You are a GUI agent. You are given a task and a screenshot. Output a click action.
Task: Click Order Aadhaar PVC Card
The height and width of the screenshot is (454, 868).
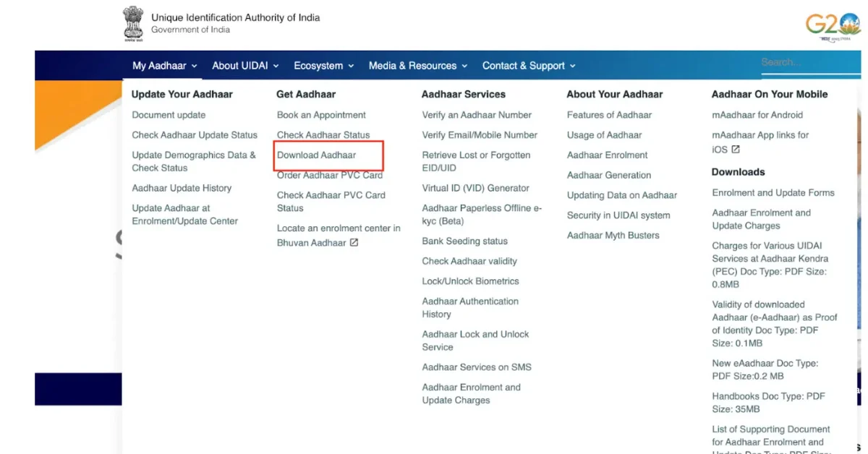328,175
